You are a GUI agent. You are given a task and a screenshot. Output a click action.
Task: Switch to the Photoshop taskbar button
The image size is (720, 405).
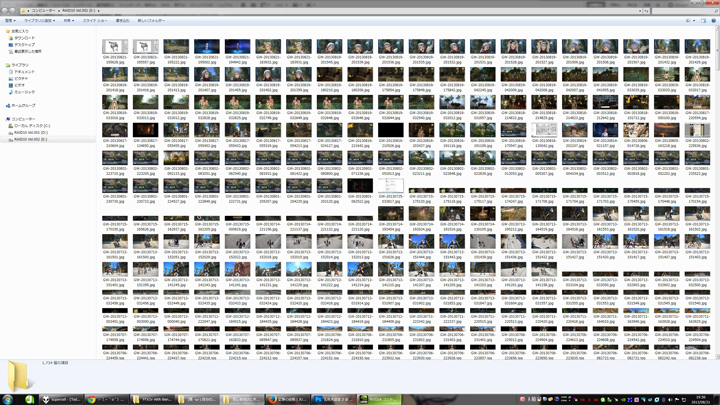[333, 399]
